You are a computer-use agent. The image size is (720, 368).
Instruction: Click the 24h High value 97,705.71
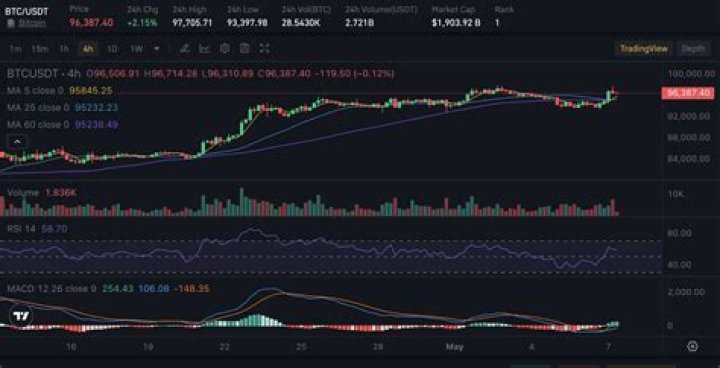coord(192,22)
